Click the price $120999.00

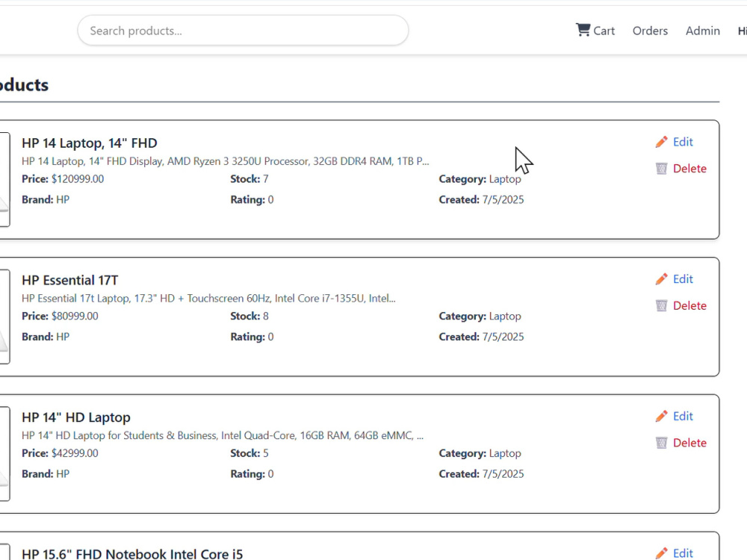pos(78,179)
